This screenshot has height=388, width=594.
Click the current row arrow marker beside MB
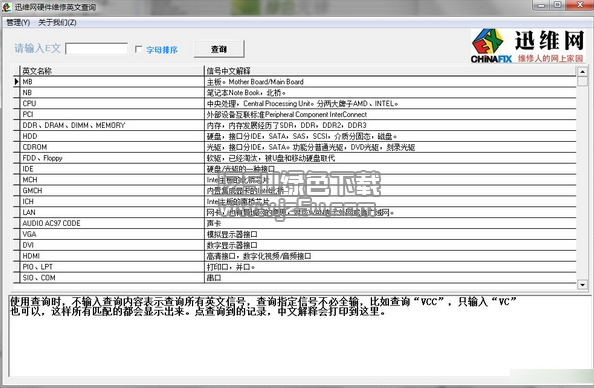[x=16, y=82]
